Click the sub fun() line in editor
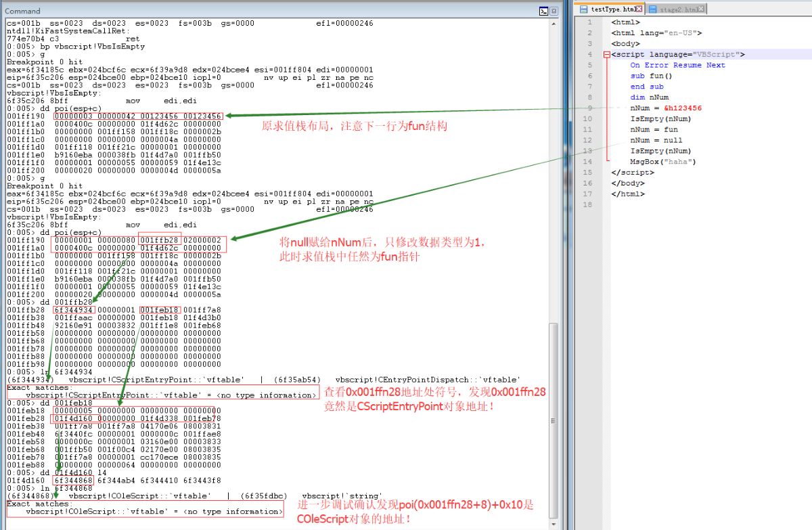This screenshot has width=812, height=530. click(652, 76)
